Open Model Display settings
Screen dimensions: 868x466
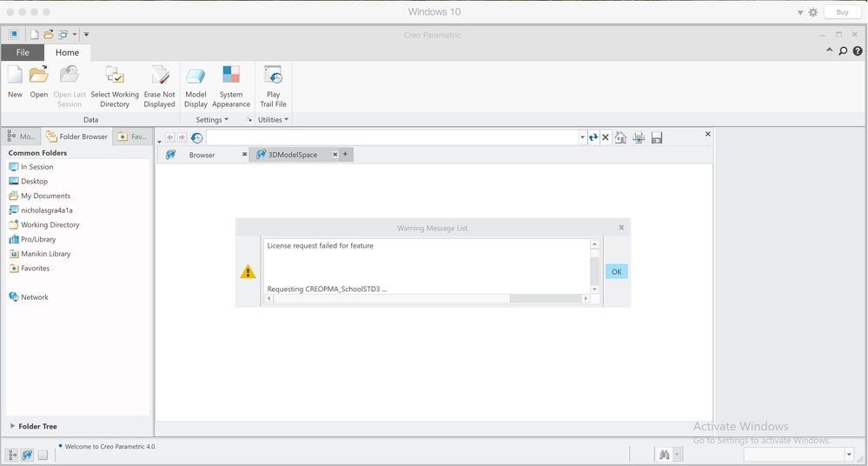click(x=195, y=86)
